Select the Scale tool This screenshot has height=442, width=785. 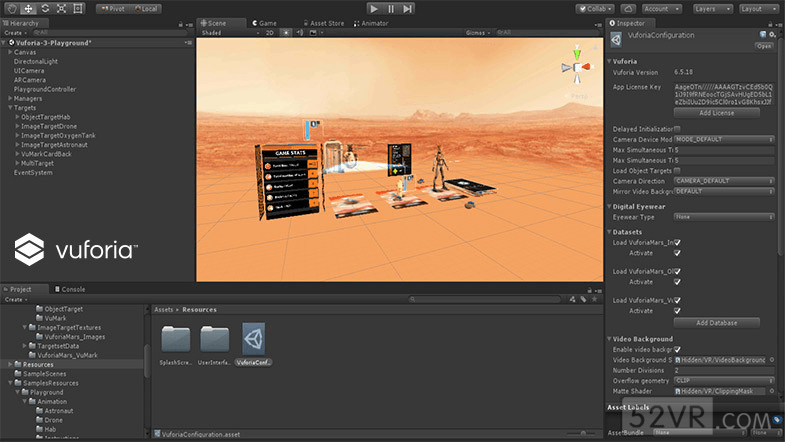tap(62, 9)
